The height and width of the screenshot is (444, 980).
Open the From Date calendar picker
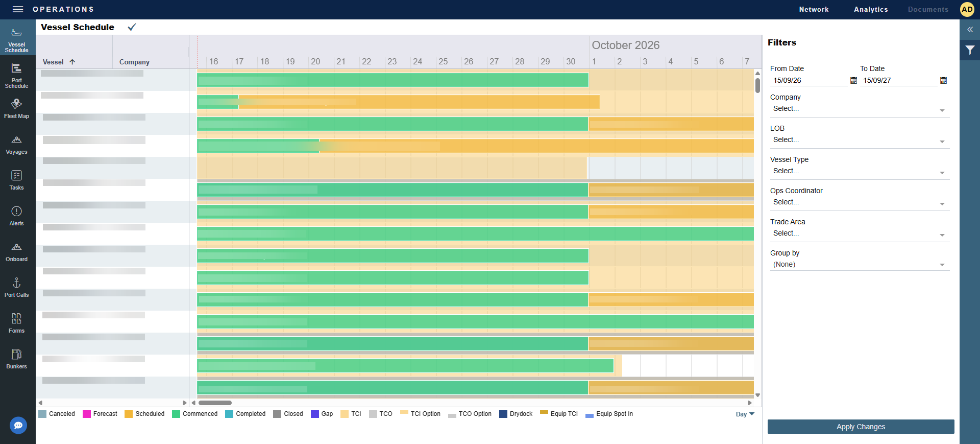click(x=853, y=80)
